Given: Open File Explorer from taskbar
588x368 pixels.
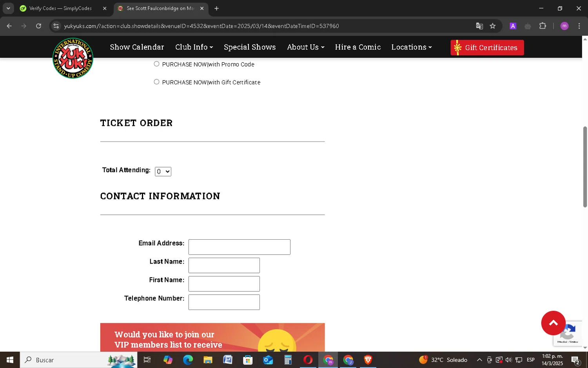Looking at the screenshot, I should click(208, 360).
